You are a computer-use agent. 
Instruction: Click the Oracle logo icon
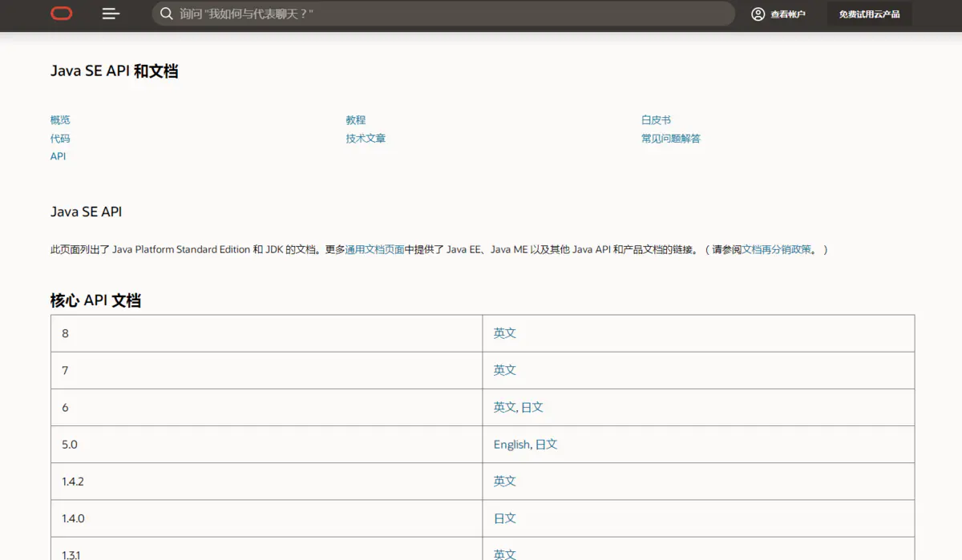pos(62,14)
